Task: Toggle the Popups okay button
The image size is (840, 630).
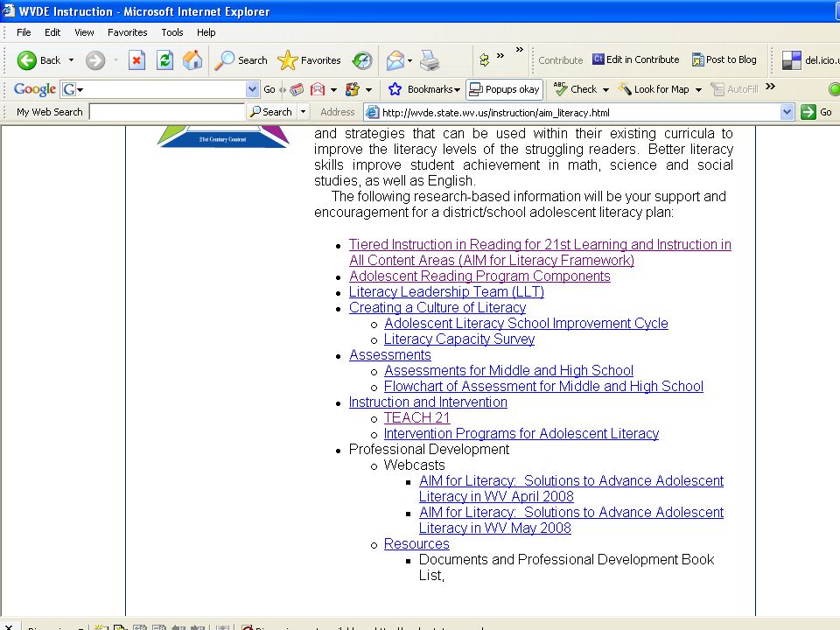Action: 504,89
